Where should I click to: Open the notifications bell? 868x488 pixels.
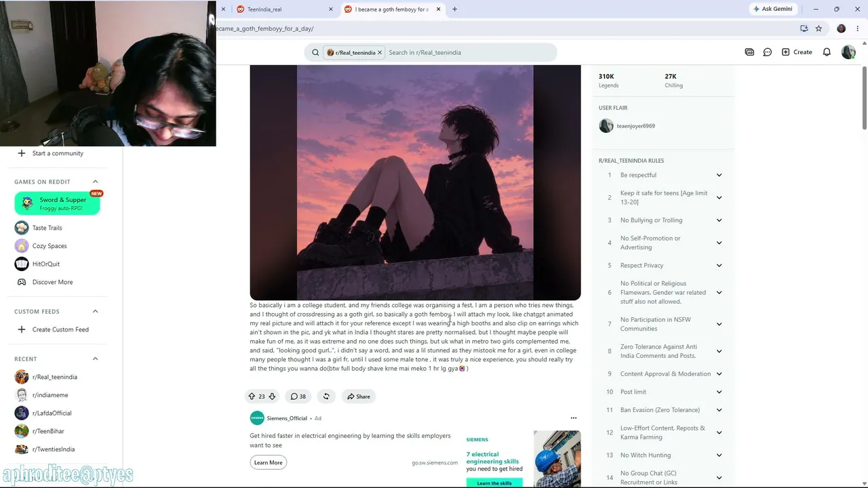(827, 52)
